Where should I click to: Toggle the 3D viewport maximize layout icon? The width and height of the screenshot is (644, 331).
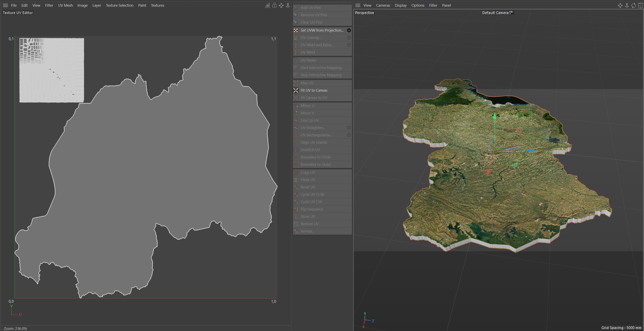pyautogui.click(x=640, y=5)
